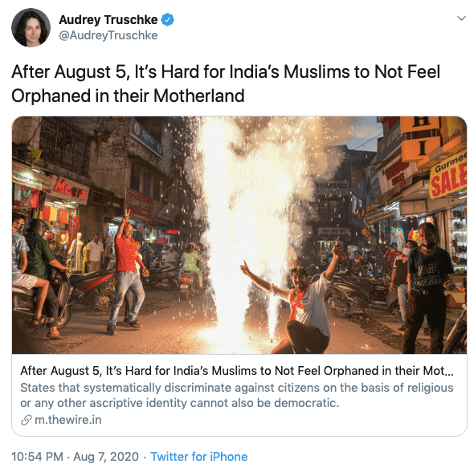The image size is (474, 476).
Task: Click Audrey Truschke's profile avatar
Action: pos(31,27)
